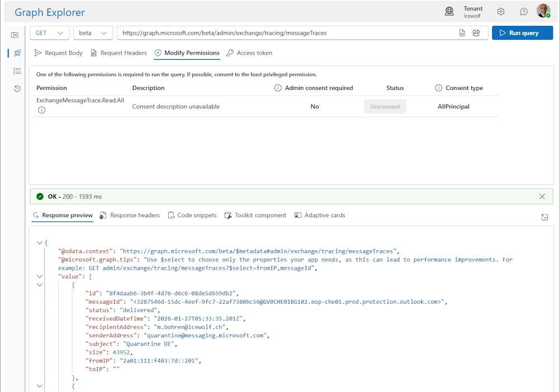The image size is (559, 392).
Task: Open the GET HTTP method dropdown
Action: coord(50,33)
